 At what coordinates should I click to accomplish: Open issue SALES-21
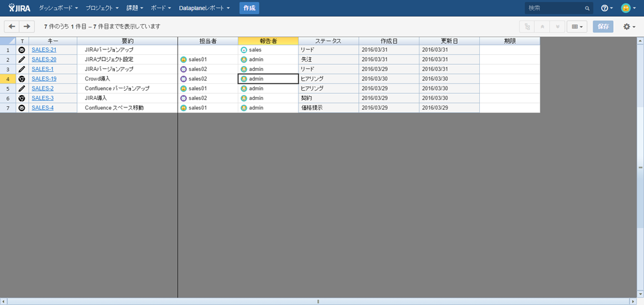[x=44, y=50]
